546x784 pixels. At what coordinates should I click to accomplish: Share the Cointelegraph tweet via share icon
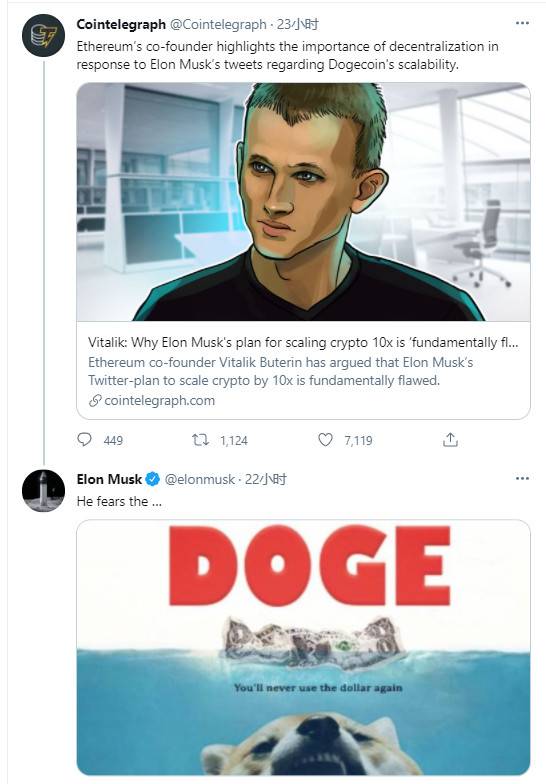pos(450,440)
